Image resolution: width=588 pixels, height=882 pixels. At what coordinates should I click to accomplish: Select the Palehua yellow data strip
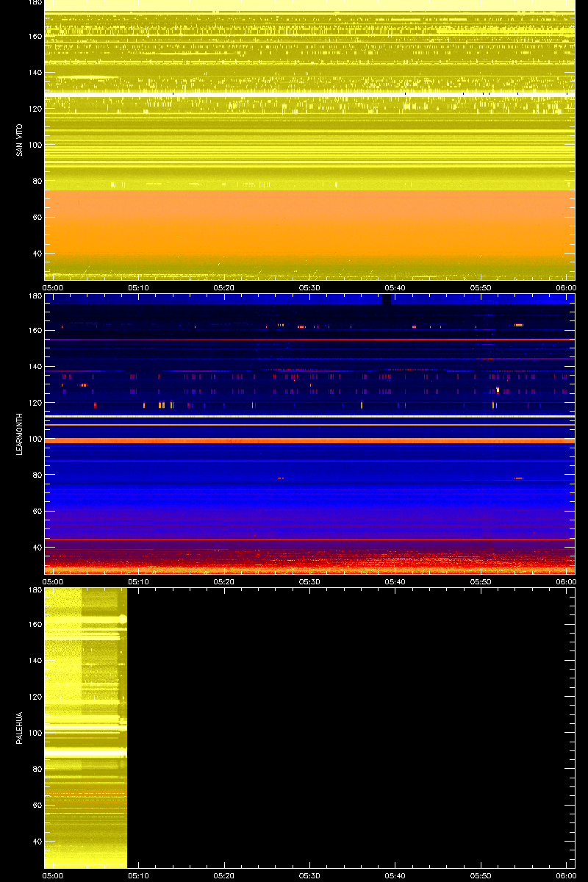click(x=85, y=728)
